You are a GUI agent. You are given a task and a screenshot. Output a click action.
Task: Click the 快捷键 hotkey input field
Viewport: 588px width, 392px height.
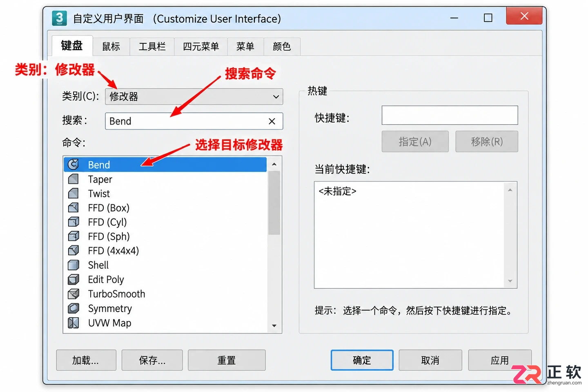450,115
